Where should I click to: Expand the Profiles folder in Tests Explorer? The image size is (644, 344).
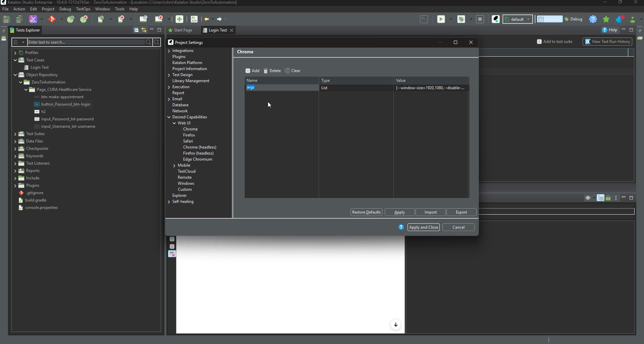click(15, 53)
